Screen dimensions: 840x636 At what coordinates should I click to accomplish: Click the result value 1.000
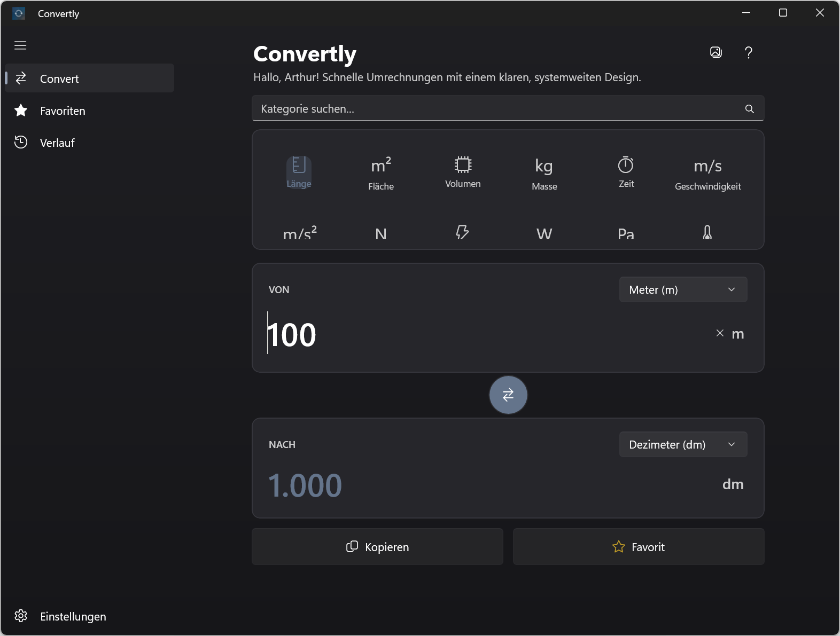point(305,485)
